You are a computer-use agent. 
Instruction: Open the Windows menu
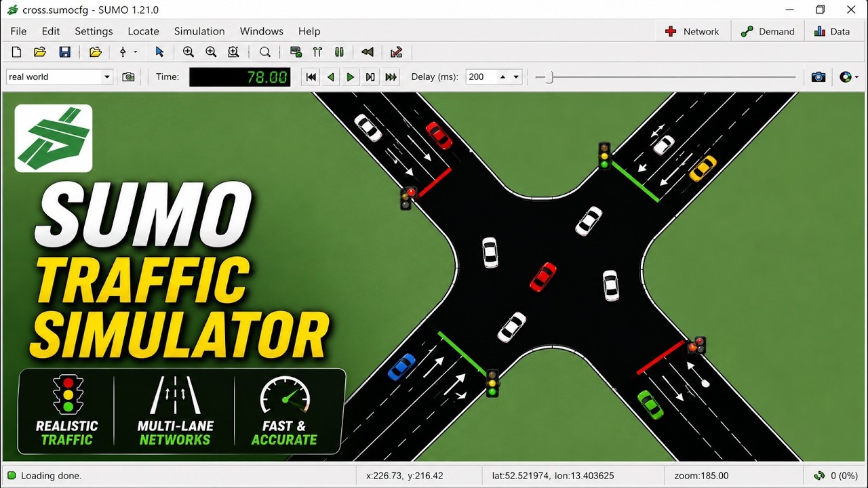click(x=261, y=31)
